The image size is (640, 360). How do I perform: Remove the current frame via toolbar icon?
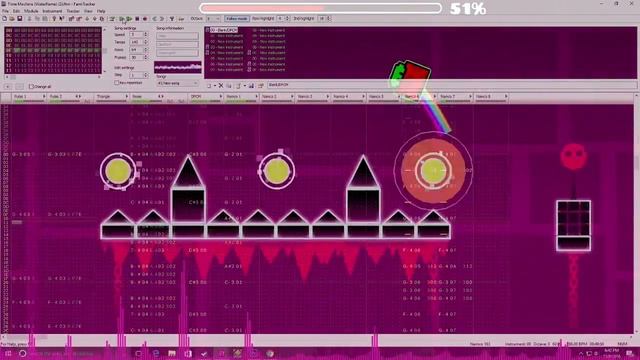[x=79, y=19]
